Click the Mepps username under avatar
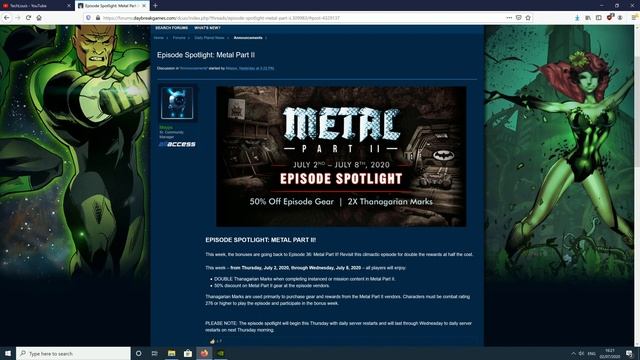This screenshot has width=640, height=360. (166, 127)
